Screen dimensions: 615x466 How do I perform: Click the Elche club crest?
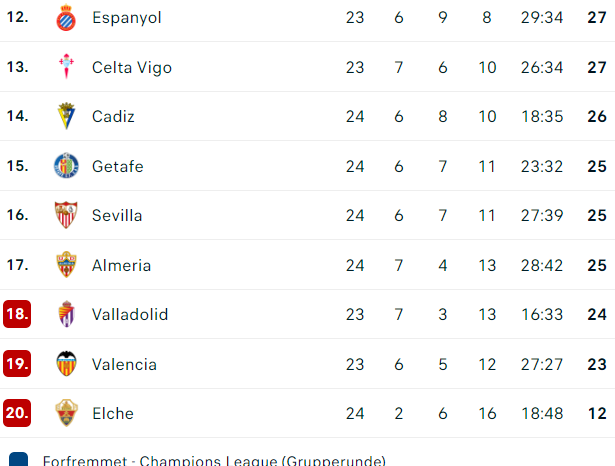coord(66,413)
